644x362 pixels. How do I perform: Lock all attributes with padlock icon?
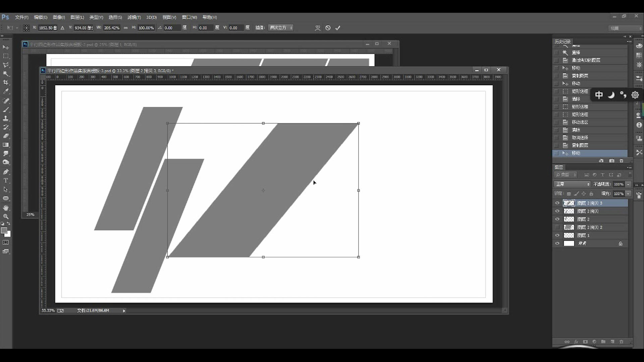(x=591, y=194)
